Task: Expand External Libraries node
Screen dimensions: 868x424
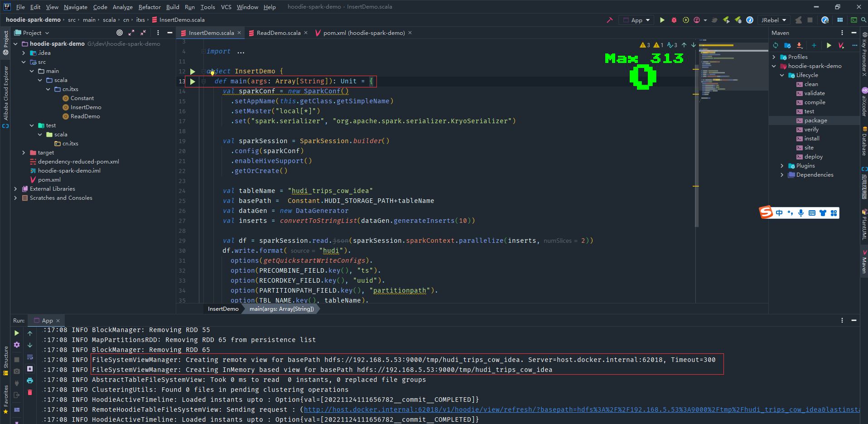Action: (15, 189)
